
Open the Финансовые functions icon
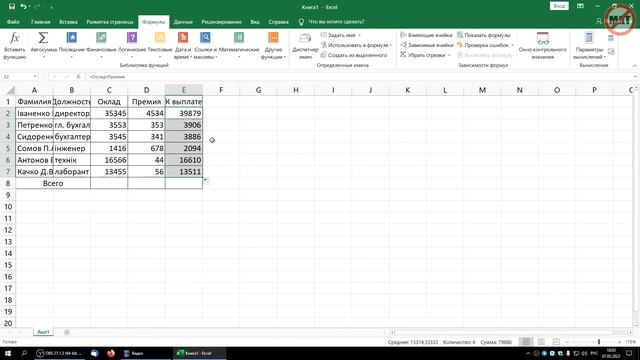tap(101, 38)
